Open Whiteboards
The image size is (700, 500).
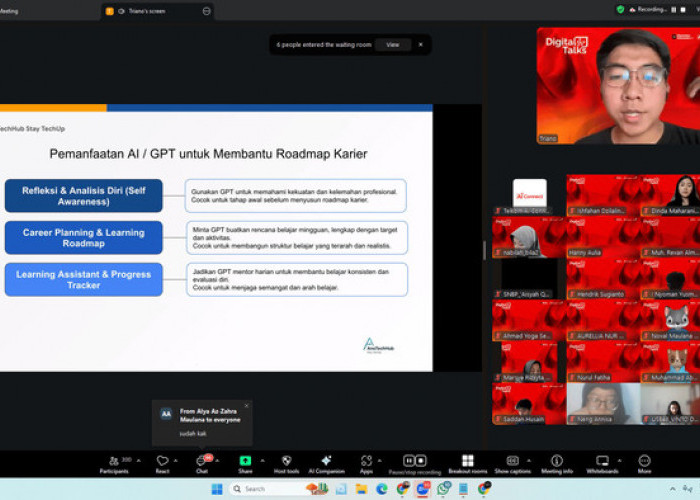click(x=602, y=461)
